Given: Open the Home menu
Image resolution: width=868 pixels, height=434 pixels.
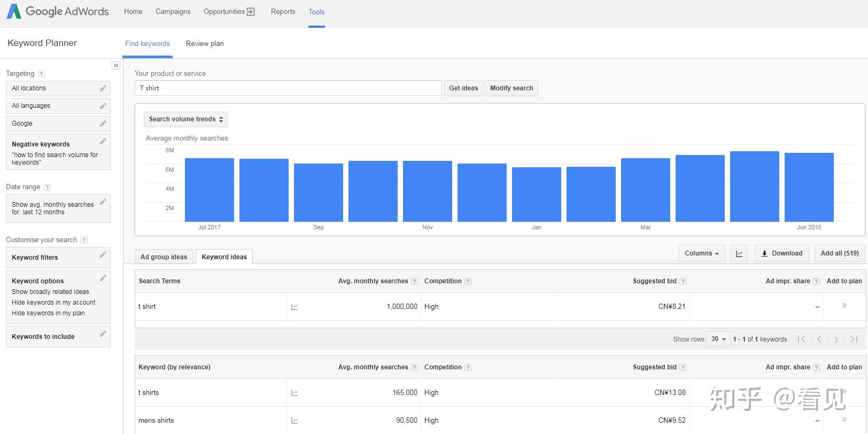Looking at the screenshot, I should 133,11.
